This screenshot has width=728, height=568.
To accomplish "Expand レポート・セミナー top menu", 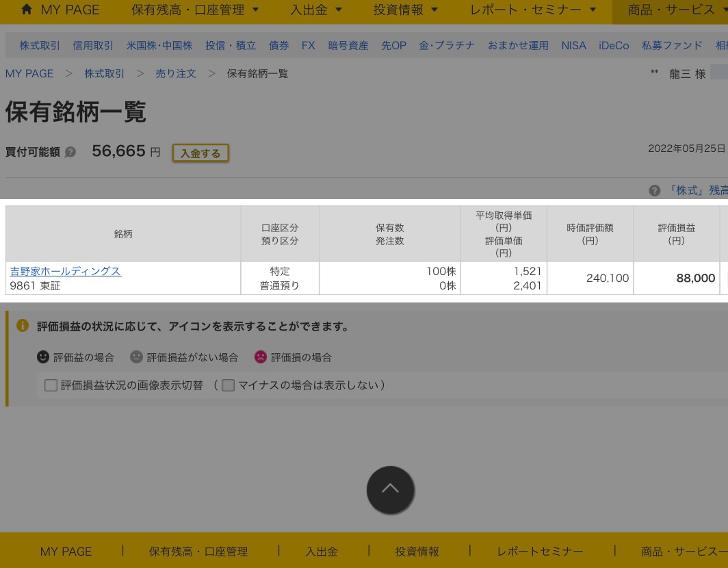I will 533,10.
